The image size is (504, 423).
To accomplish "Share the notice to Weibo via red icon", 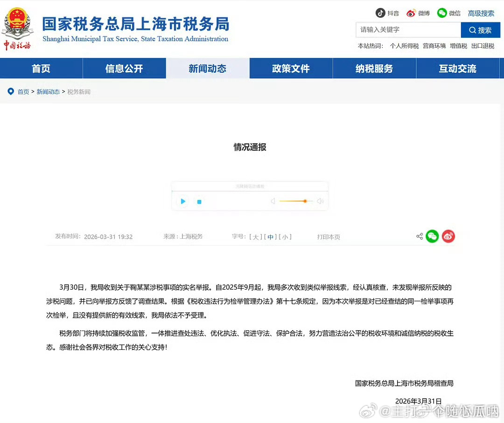I will coord(448,236).
